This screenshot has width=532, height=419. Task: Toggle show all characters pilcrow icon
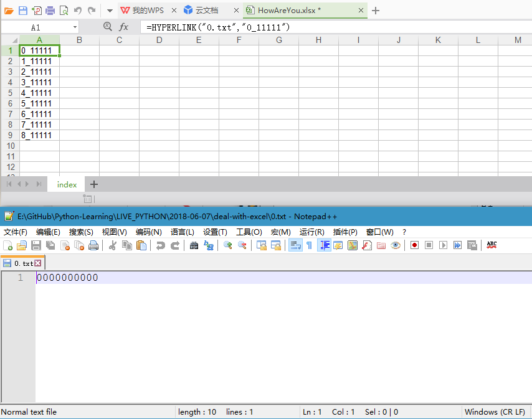pos(310,245)
